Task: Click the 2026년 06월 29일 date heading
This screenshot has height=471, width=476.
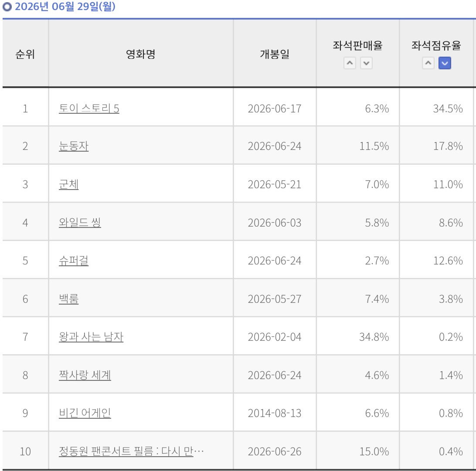Action: click(65, 7)
